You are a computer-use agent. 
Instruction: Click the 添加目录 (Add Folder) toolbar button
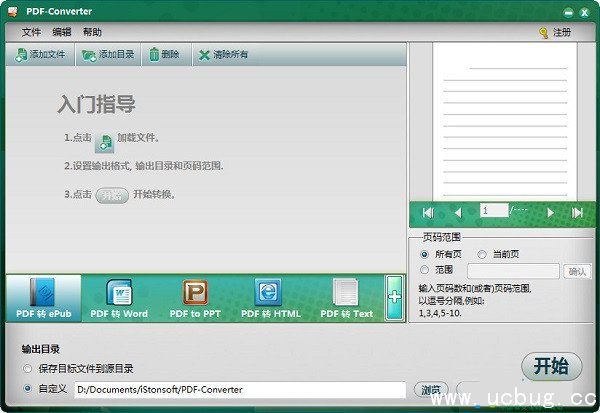point(108,55)
